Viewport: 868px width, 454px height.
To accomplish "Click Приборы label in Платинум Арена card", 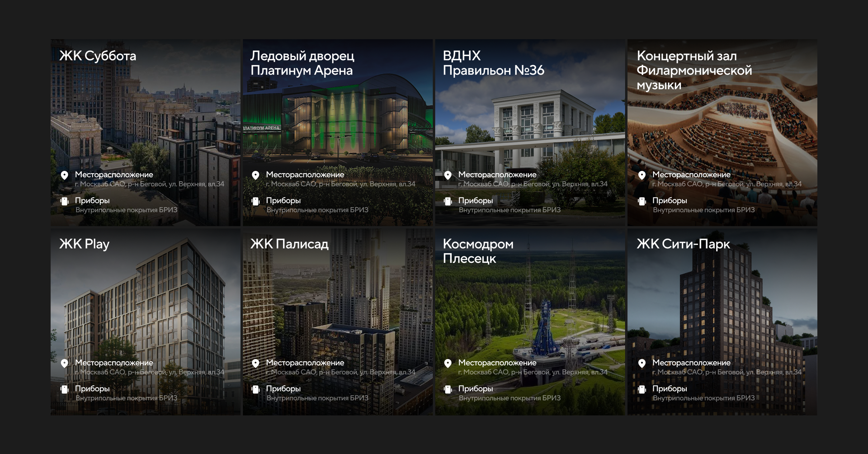I will tap(283, 200).
